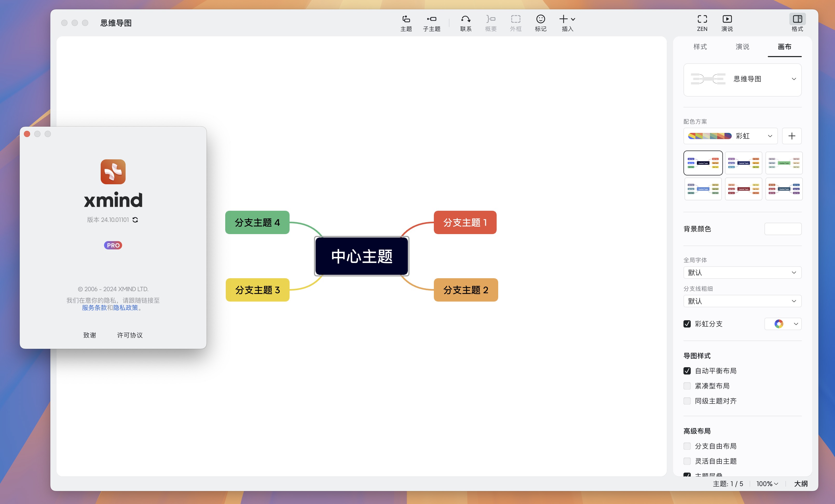Open 100% zoom level dropdown
This screenshot has height=504, width=835.
pos(767,484)
